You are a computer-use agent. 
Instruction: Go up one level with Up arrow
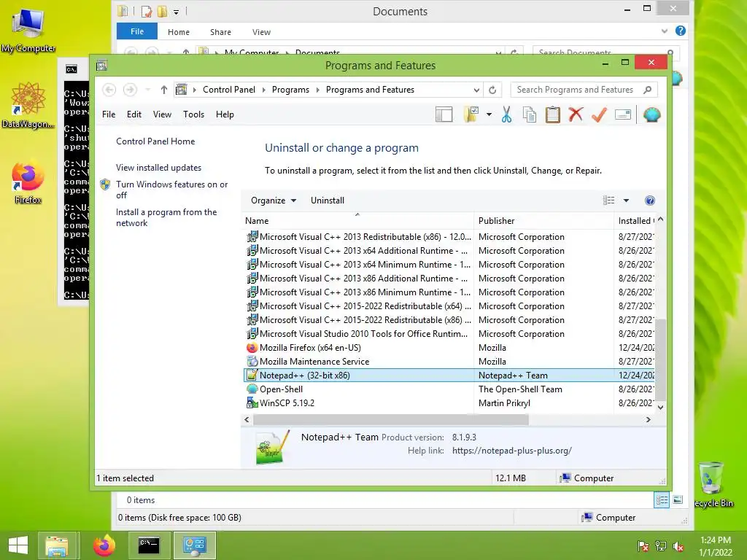[164, 90]
